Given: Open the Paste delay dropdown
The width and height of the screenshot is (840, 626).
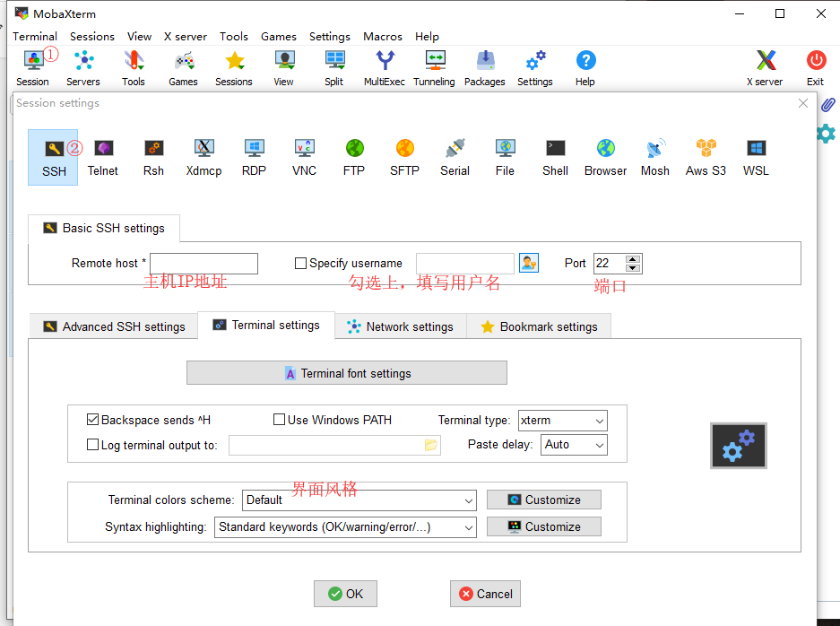Looking at the screenshot, I should point(575,445).
